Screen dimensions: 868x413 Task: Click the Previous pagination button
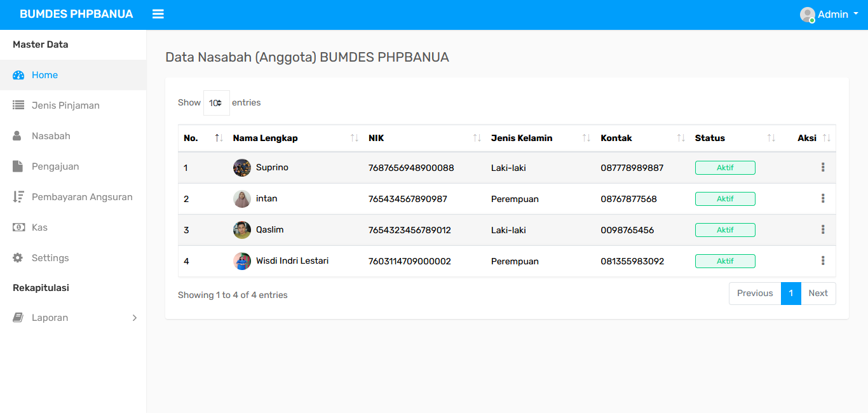(755, 294)
